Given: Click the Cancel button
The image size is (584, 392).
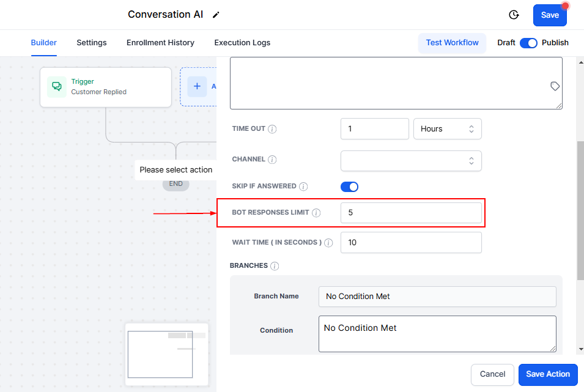Looking at the screenshot, I should click(492, 374).
